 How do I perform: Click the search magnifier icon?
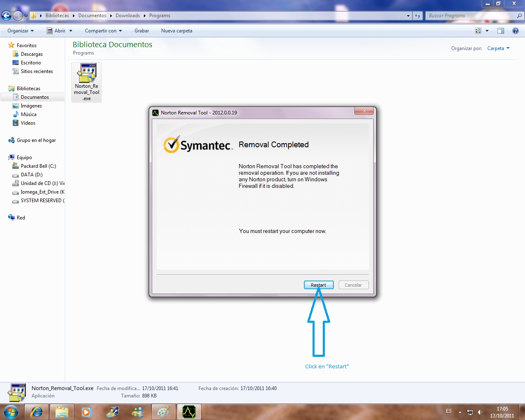point(519,16)
